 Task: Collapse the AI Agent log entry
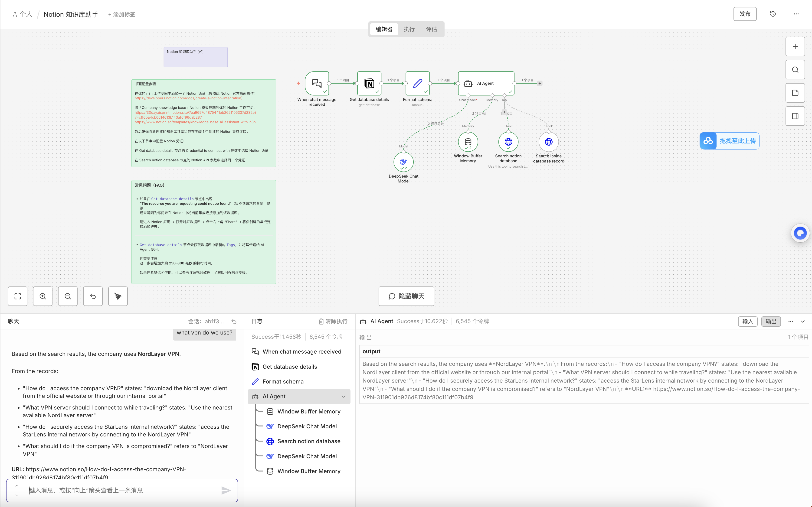344,396
